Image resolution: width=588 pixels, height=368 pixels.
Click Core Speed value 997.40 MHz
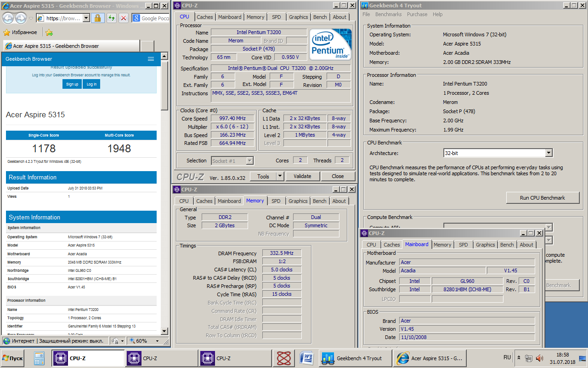[233, 119]
